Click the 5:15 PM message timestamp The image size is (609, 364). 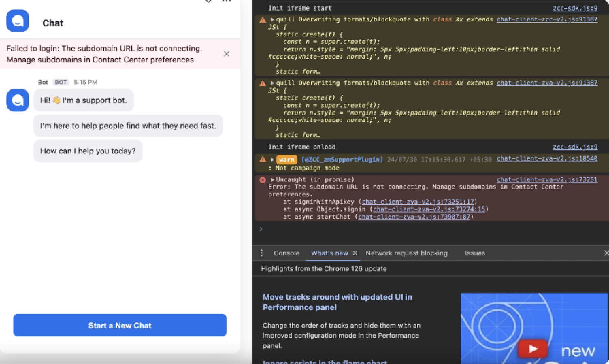85,82
